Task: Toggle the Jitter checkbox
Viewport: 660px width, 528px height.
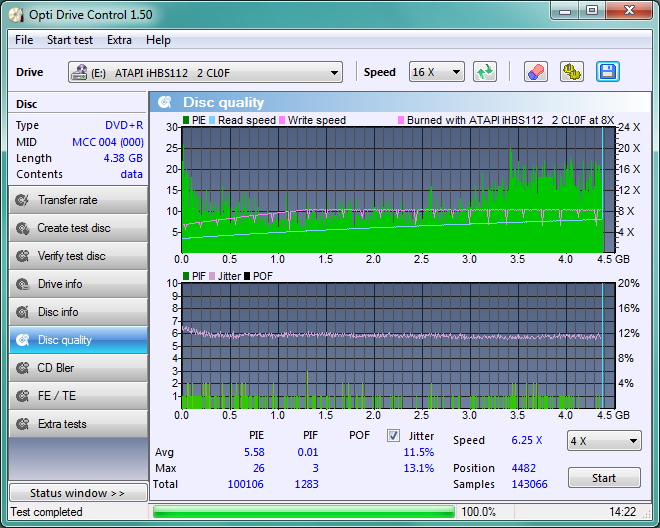Action: tap(393, 435)
